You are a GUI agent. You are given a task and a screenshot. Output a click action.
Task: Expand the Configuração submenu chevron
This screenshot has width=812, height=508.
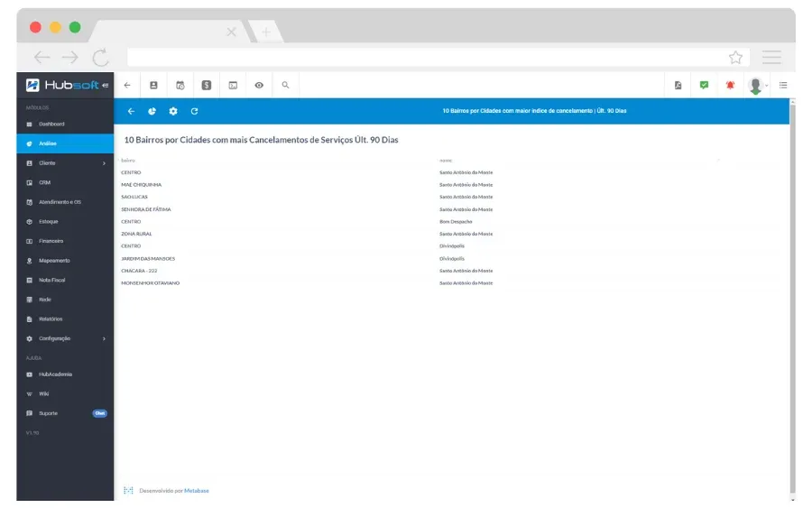click(104, 338)
